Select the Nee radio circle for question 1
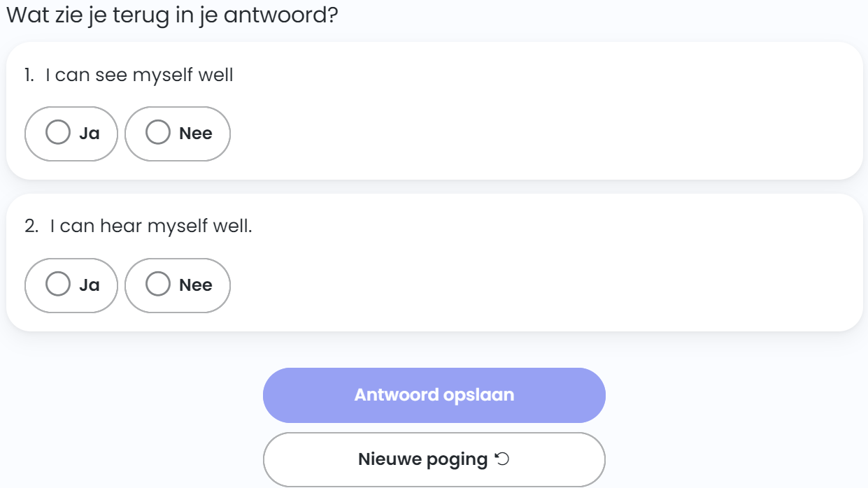This screenshot has width=868, height=488. coord(158,132)
